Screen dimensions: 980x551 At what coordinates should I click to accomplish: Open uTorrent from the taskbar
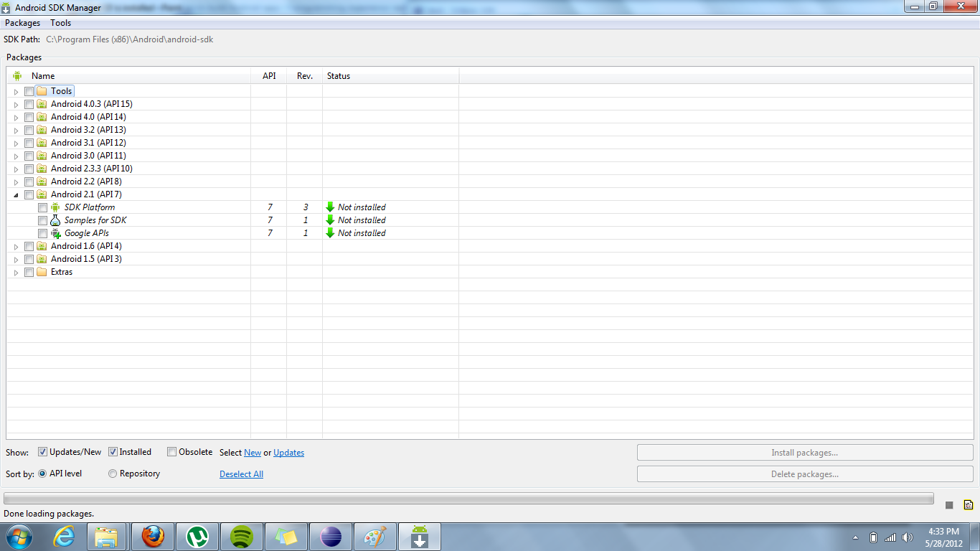coord(197,537)
